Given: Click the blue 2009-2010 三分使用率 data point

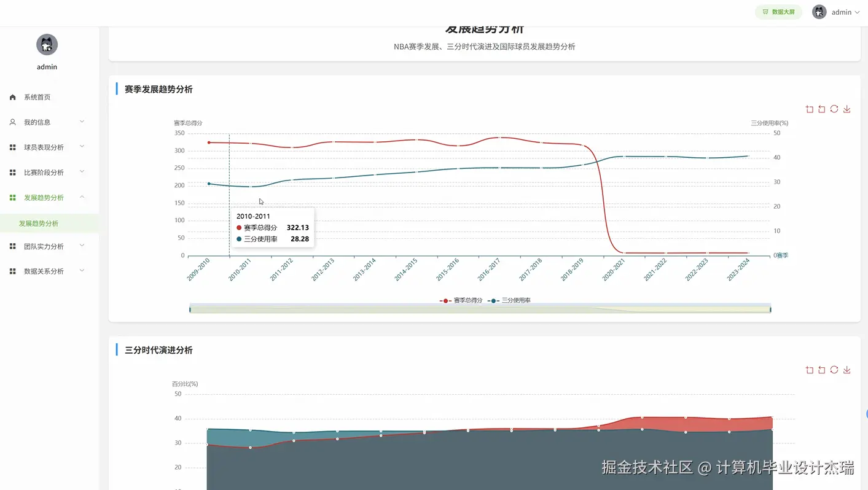Looking at the screenshot, I should click(x=209, y=184).
